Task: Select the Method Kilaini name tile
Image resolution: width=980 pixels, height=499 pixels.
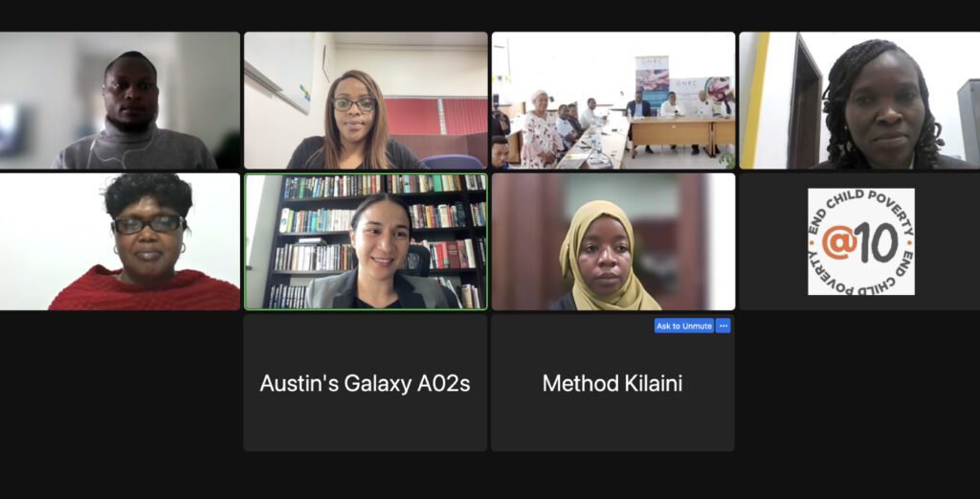Action: pos(612,383)
